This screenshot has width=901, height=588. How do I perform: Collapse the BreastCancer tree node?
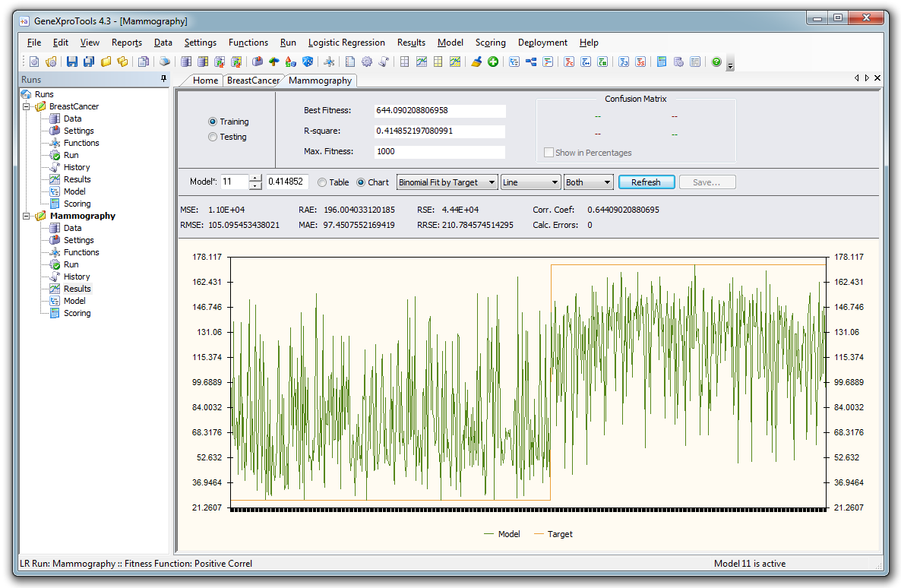pyautogui.click(x=27, y=107)
